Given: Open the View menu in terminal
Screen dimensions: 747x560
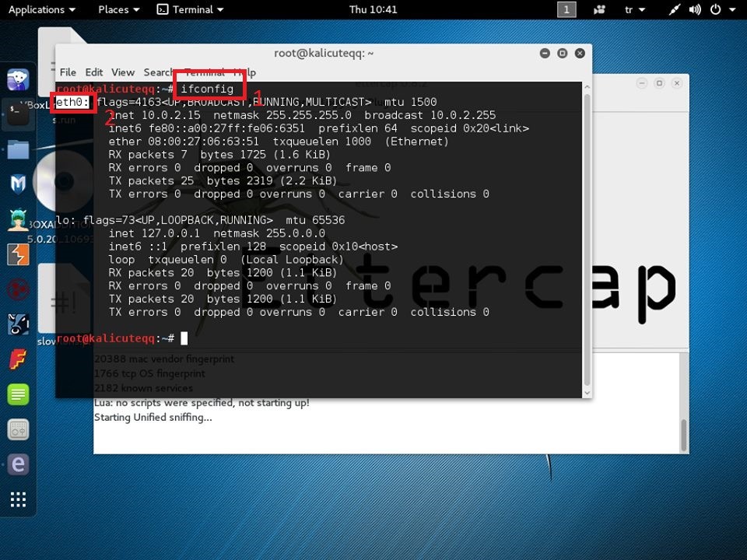Looking at the screenshot, I should [x=123, y=72].
